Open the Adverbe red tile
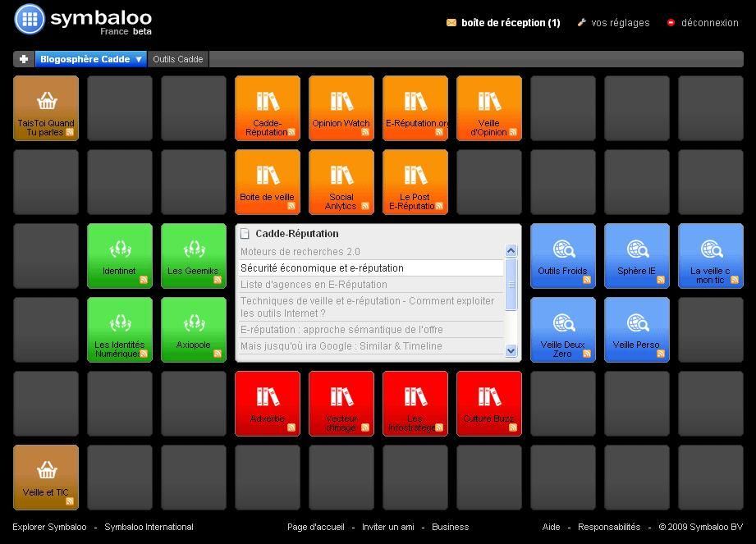 268,404
